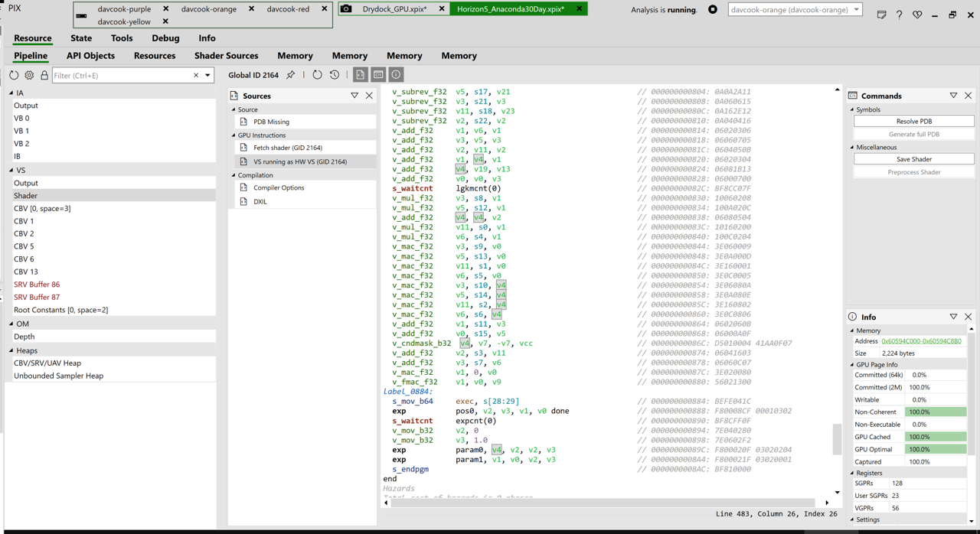Collapse the GPU Page Info section
This screenshot has width=980, height=534.
click(852, 365)
